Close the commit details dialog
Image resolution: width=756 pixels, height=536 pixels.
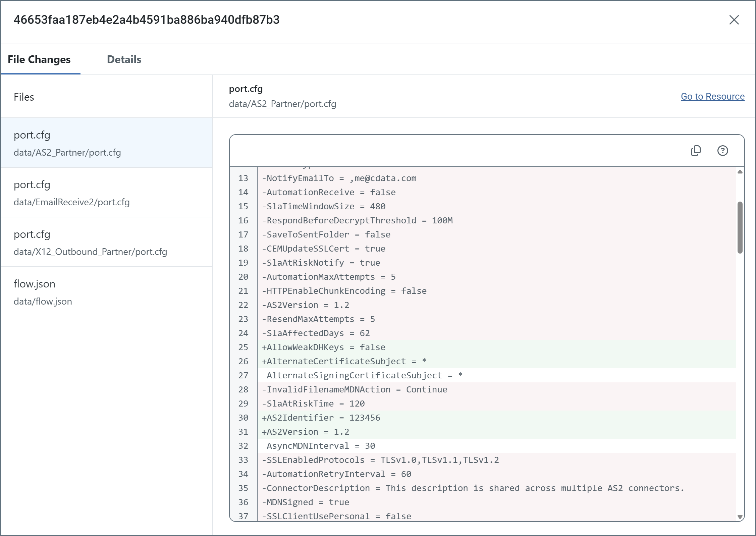pos(734,20)
